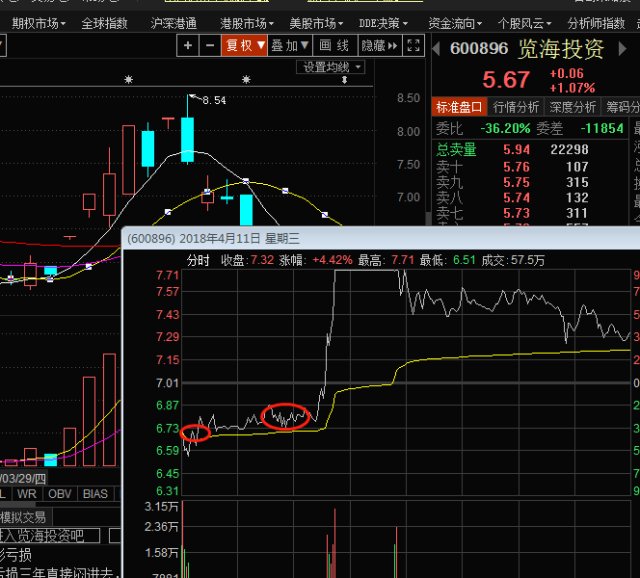The image size is (640, 578).
Task: Go to previous stock with left arrow
Action: (436, 49)
